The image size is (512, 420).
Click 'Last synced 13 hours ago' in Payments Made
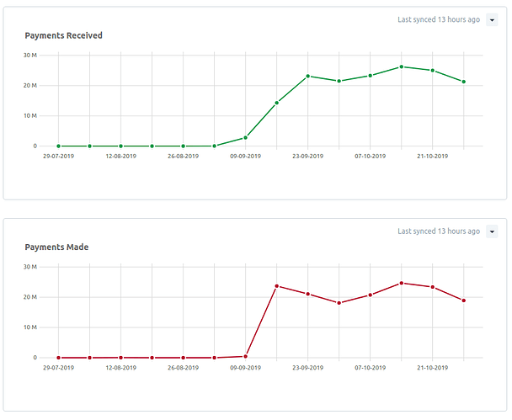pyautogui.click(x=439, y=231)
